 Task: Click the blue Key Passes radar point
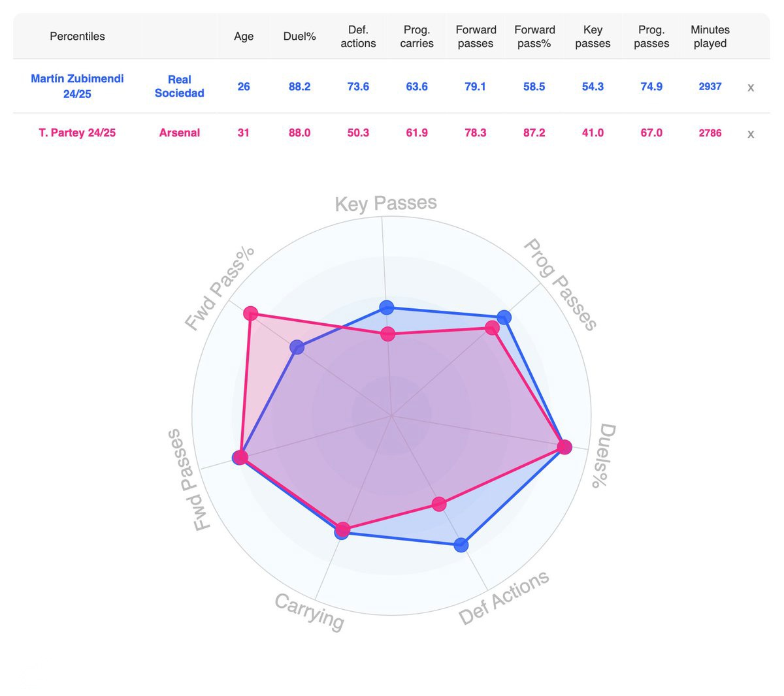coord(387,307)
